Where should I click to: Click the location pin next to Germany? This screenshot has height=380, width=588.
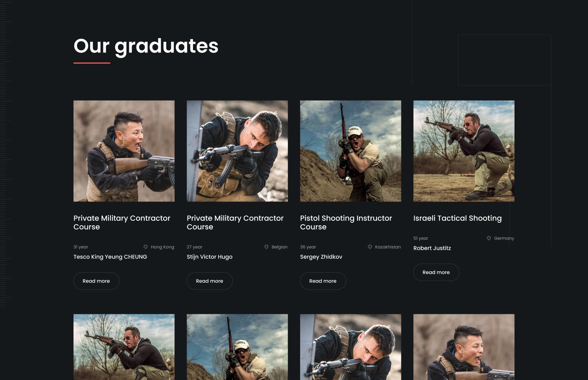(489, 238)
